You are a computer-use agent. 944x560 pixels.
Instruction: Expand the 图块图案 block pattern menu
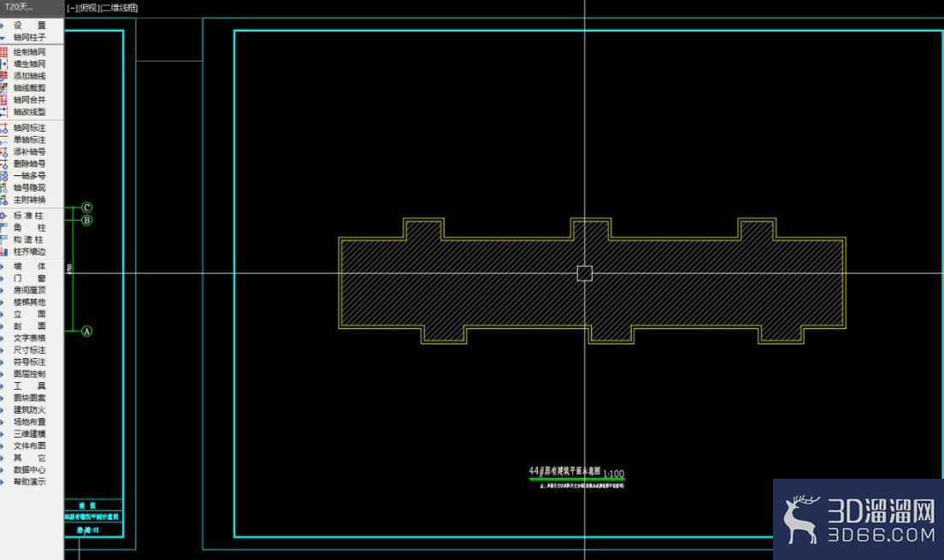(x=29, y=398)
